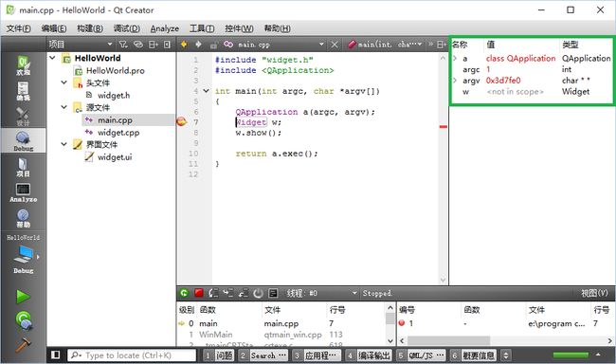
Task: Toggle breakpoint 1 in breakpoints list
Action: (402, 323)
